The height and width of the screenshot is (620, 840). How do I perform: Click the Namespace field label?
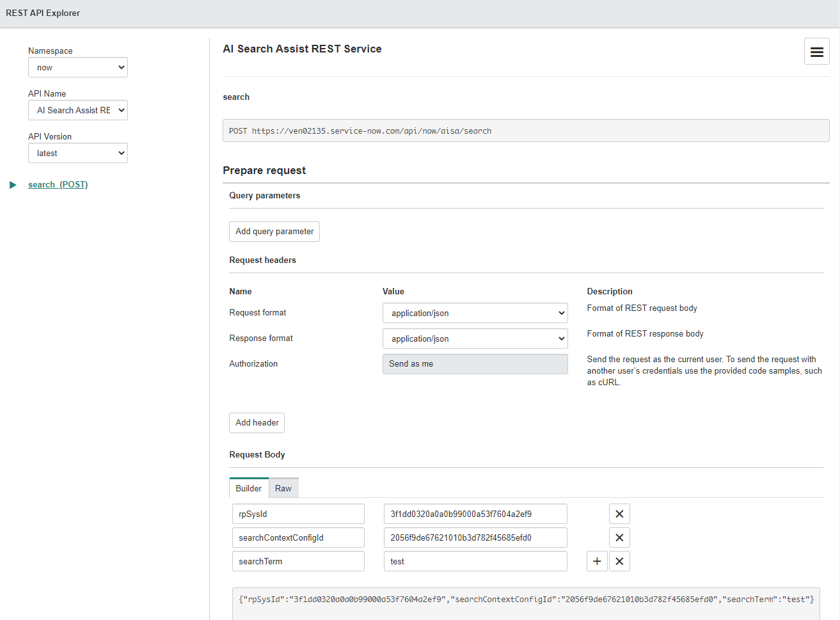51,51
